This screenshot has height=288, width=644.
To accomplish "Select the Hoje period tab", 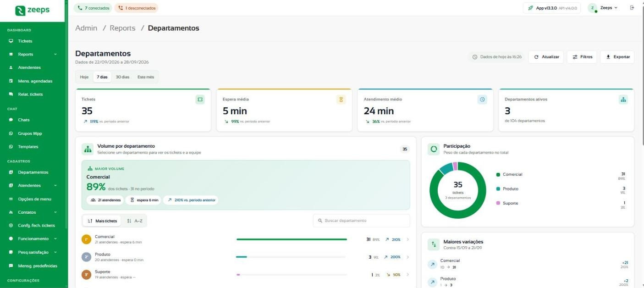I will 84,77.
